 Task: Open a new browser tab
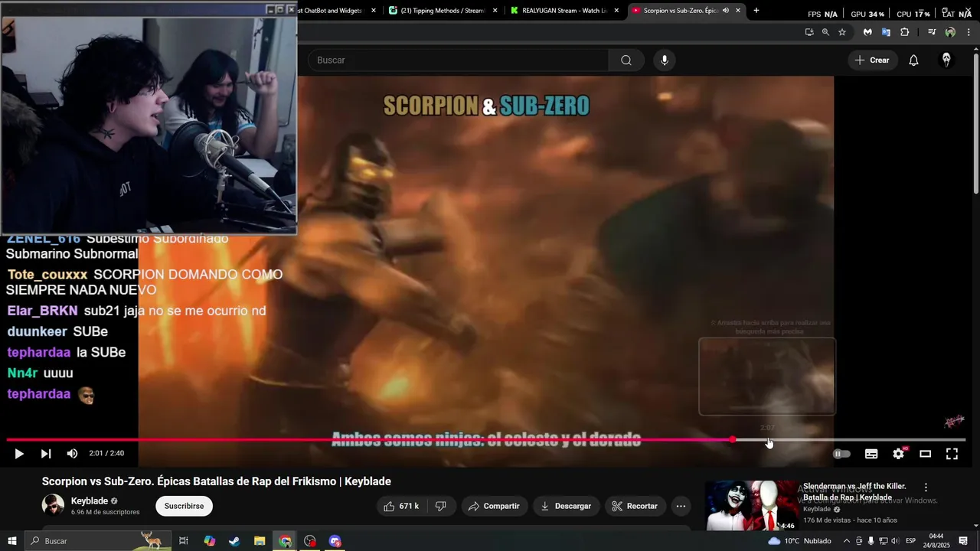pyautogui.click(x=756, y=11)
